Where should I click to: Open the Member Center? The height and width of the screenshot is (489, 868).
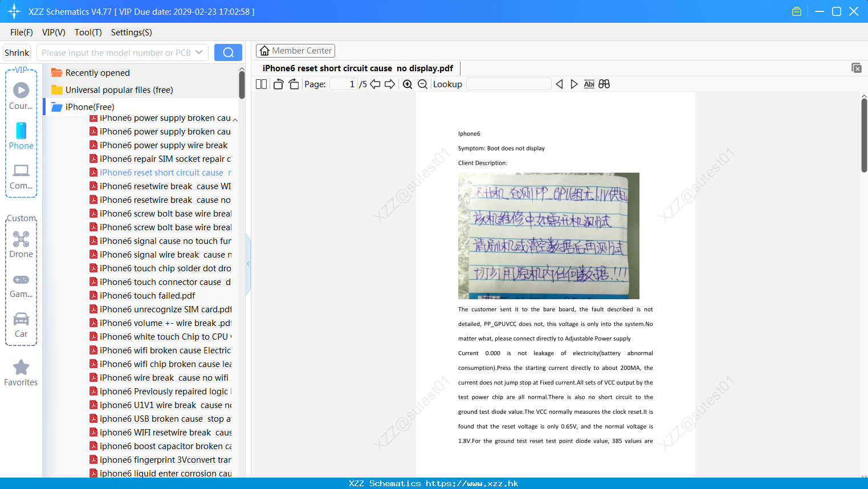coord(295,51)
